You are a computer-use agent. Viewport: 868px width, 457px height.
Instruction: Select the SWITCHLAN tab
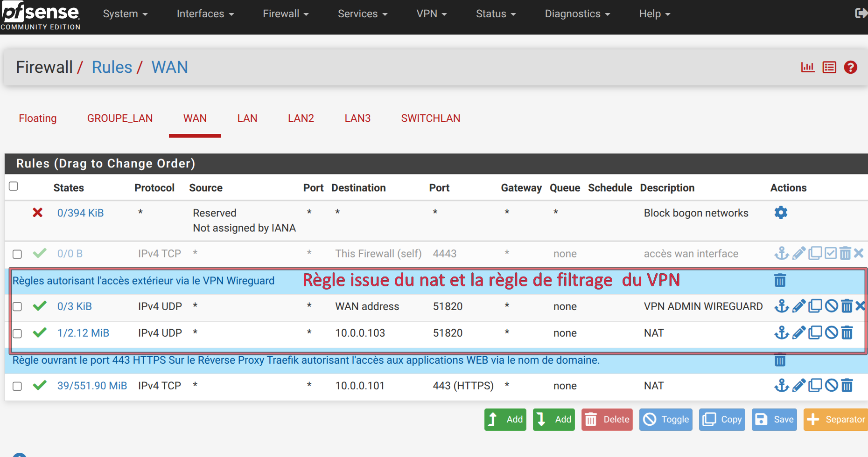click(430, 118)
